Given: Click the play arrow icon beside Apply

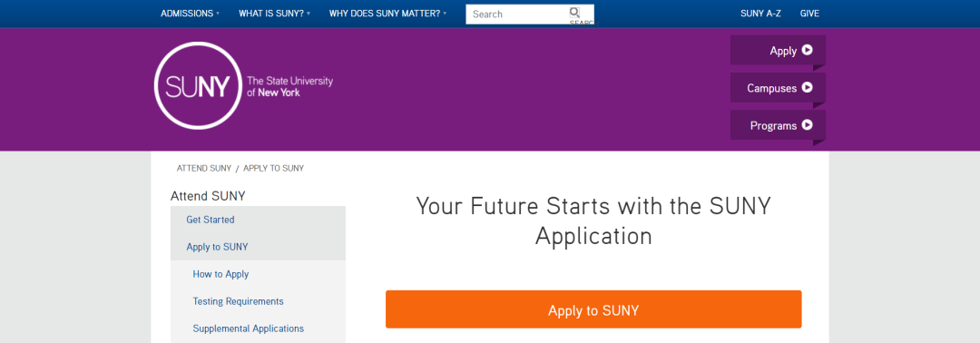Looking at the screenshot, I should 807,51.
